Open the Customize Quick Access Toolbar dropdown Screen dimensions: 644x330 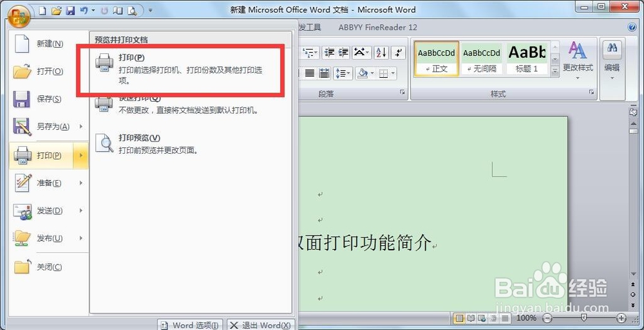[x=150, y=10]
